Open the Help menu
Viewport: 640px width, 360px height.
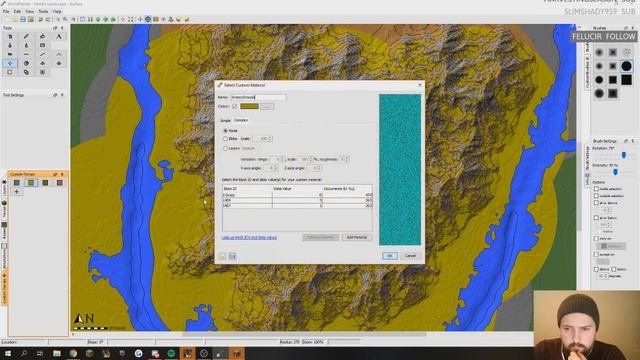pos(57,11)
